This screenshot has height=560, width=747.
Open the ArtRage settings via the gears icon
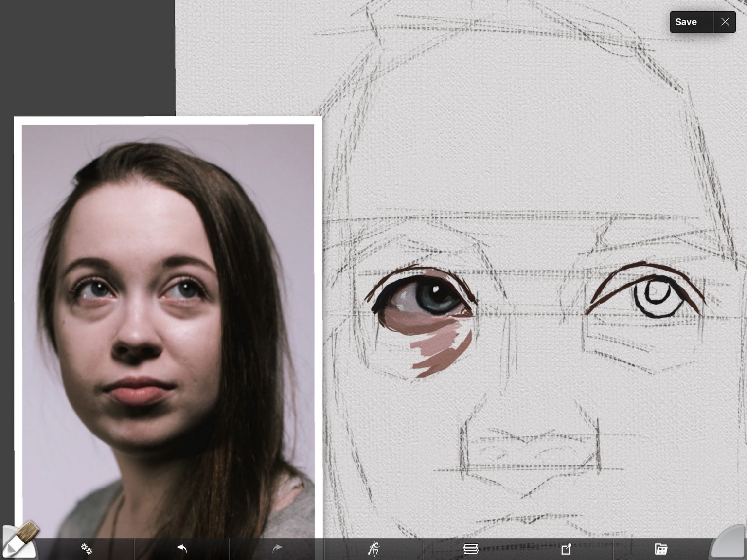86,549
